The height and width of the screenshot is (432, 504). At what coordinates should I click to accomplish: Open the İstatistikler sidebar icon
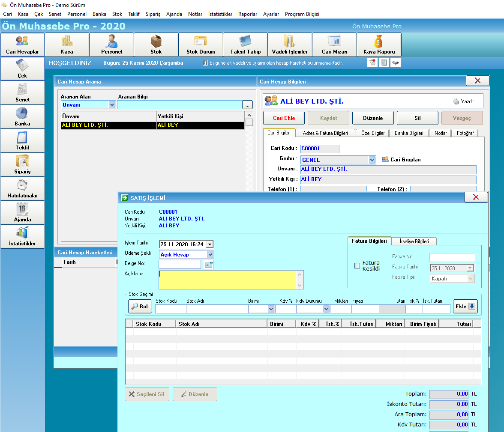(x=22, y=236)
